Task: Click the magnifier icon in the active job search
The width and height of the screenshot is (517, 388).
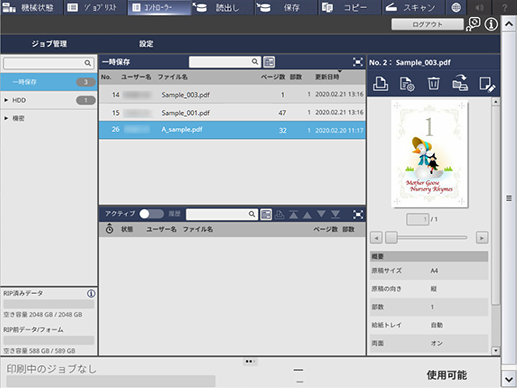Action: point(252,214)
